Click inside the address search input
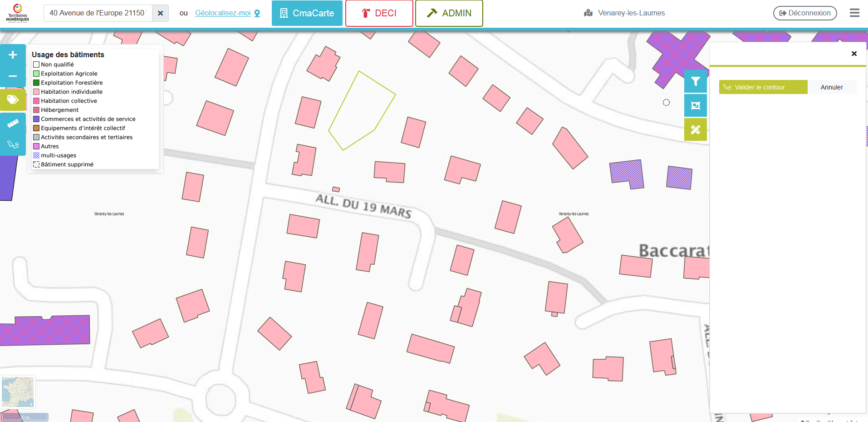Image resolution: width=868 pixels, height=422 pixels. (98, 13)
